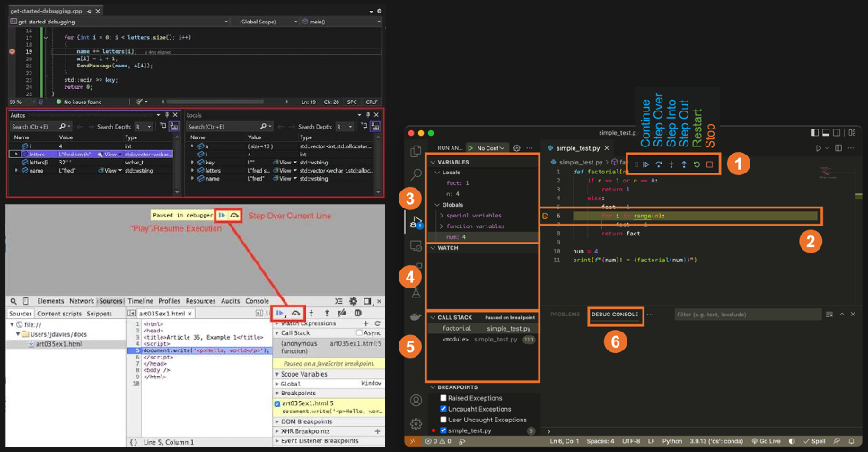Open the Search icon in VS Code activity bar
The width and height of the screenshot is (868, 452).
click(416, 175)
